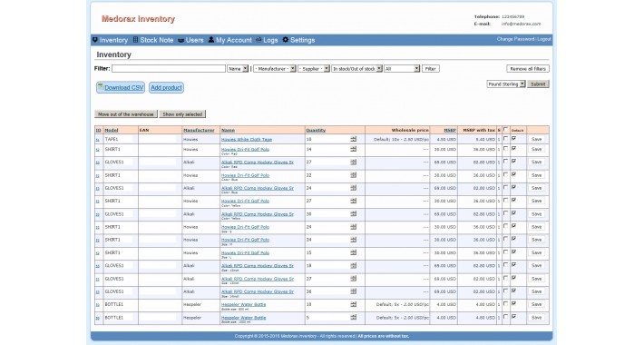The height and width of the screenshot is (345, 644).
Task: Open the Howies White Cloth Tape product link
Action: (247, 140)
